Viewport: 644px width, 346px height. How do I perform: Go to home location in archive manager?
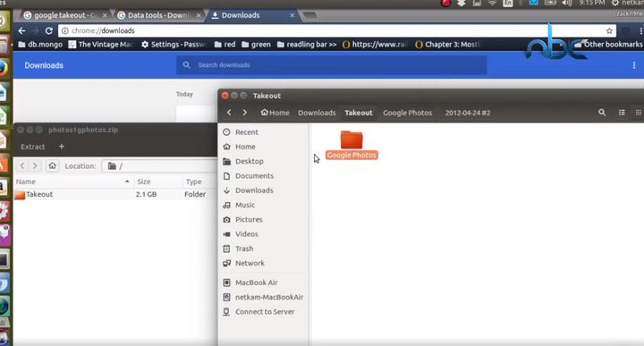tap(52, 165)
